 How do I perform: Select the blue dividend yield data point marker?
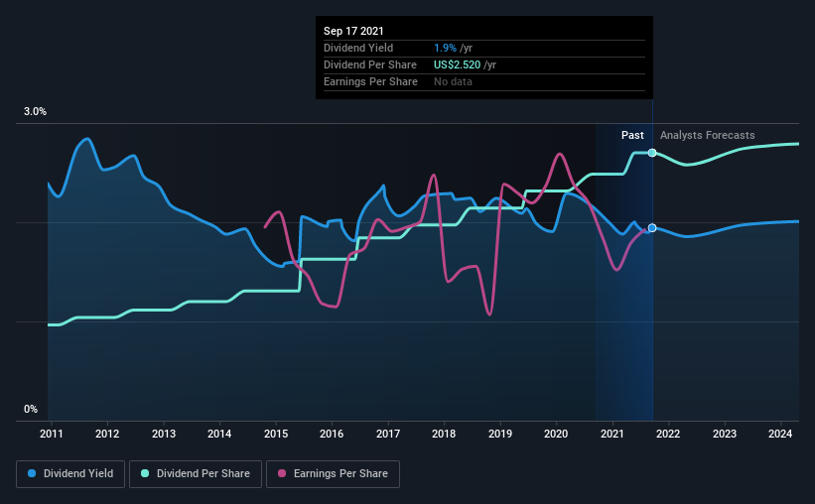point(652,228)
